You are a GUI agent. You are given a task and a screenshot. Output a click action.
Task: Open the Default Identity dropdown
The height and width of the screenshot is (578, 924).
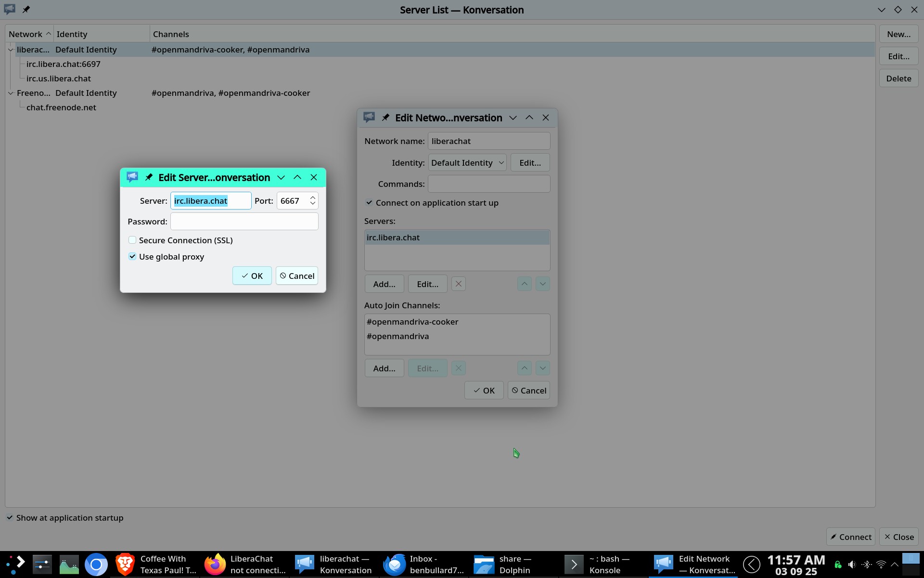(467, 163)
